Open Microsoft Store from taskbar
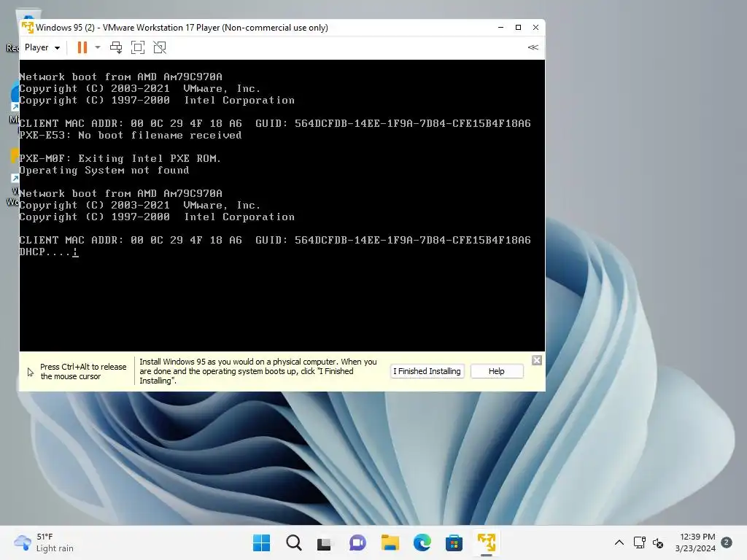The width and height of the screenshot is (747, 560). point(454,542)
